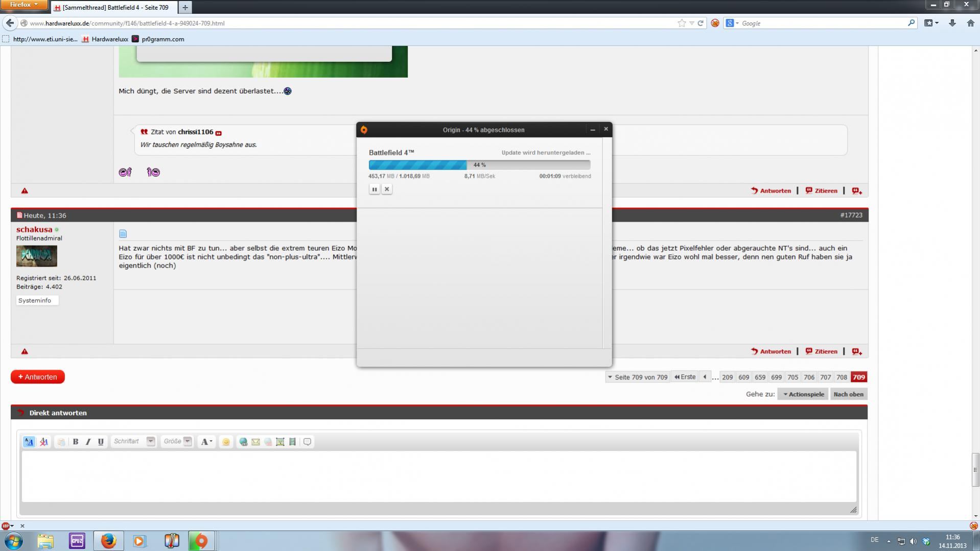Click Zitieren on schakusa's post
Viewport: 980px width, 551px height.
coord(822,351)
